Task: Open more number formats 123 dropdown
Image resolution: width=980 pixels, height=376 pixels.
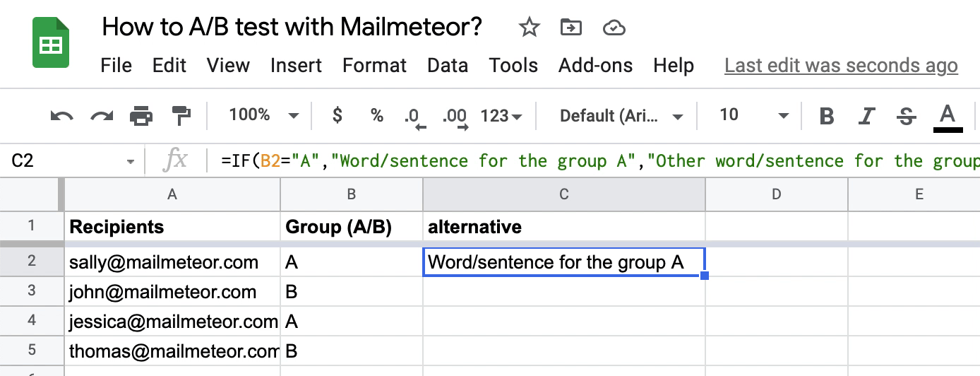Action: [x=501, y=115]
